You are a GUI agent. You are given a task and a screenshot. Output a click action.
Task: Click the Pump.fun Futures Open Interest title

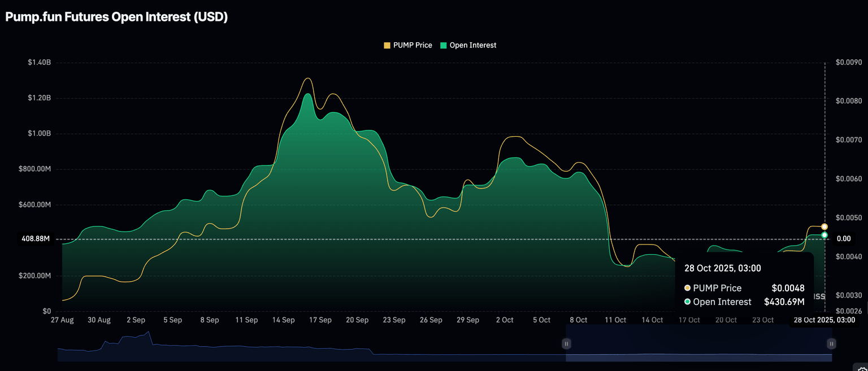click(116, 17)
